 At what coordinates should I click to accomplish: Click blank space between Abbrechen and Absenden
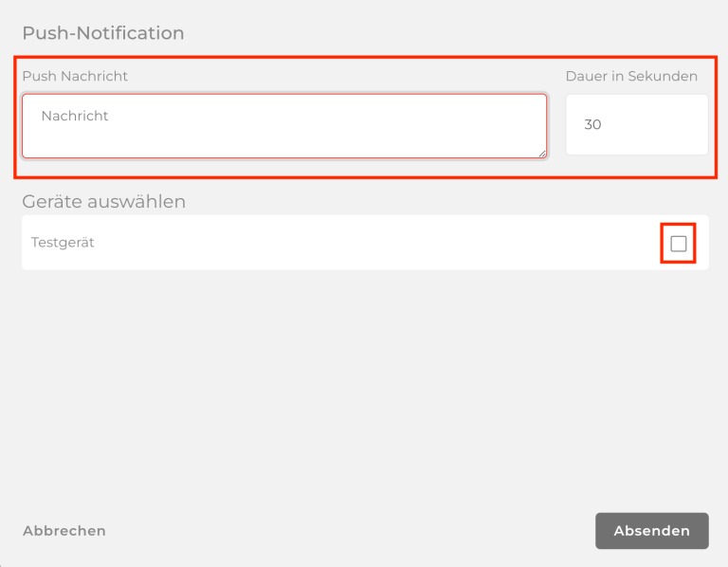(x=351, y=531)
